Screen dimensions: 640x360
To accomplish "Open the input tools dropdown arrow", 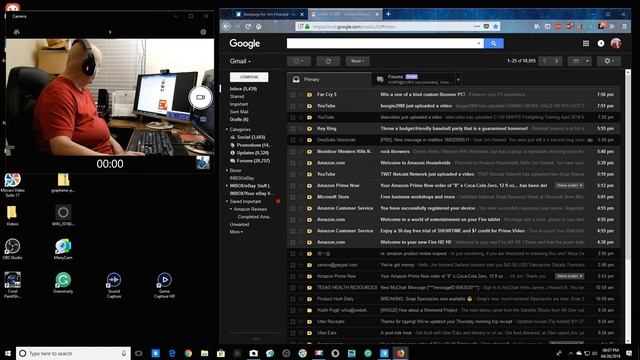I will pos(587,61).
